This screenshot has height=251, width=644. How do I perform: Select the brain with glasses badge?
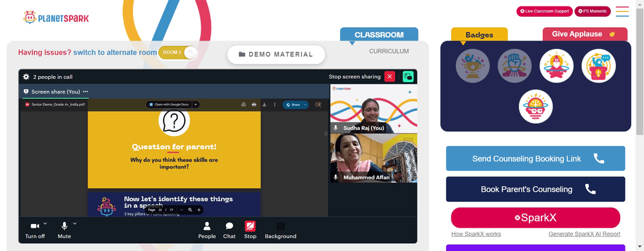[x=536, y=106]
